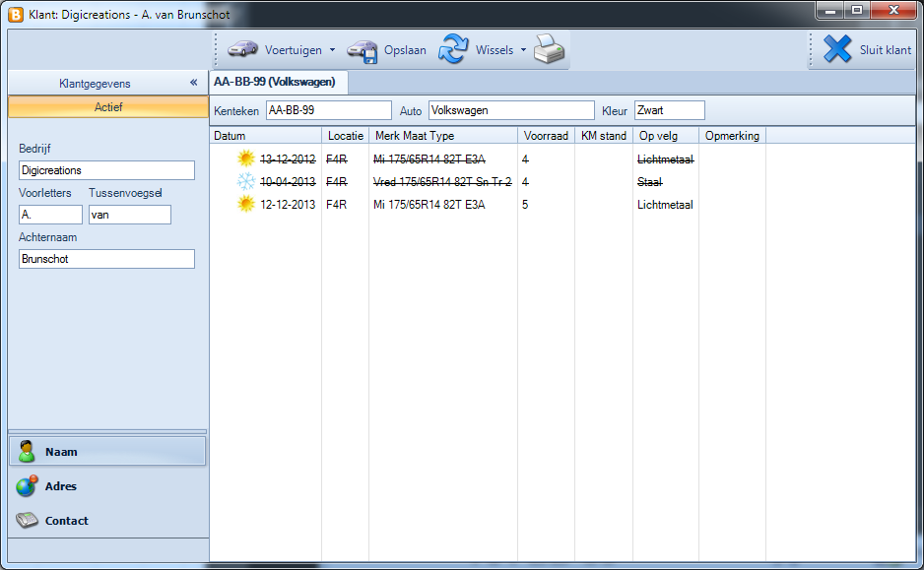Click the Achternaam field Brunschot
The height and width of the screenshot is (570, 924).
106,259
